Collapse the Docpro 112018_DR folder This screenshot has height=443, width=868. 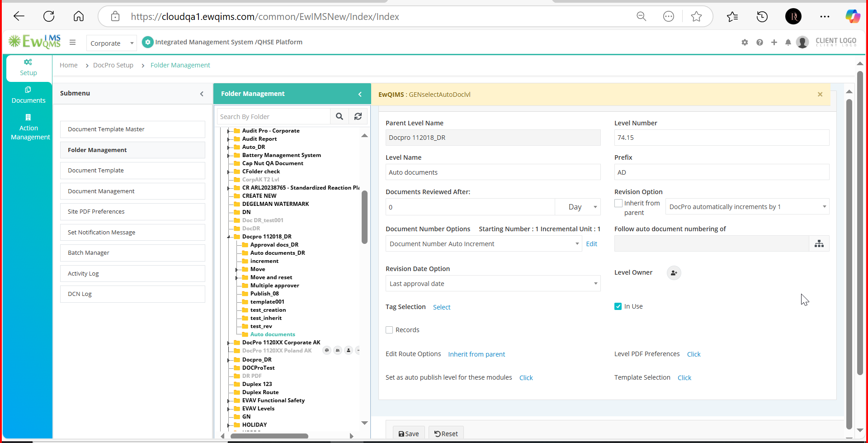(x=229, y=237)
